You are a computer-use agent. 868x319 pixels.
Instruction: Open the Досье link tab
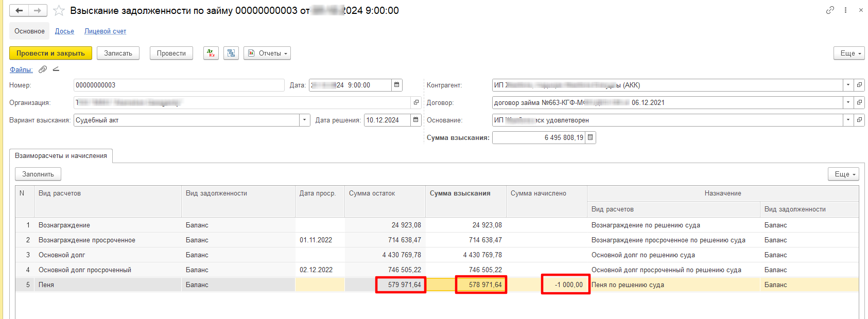pos(64,31)
